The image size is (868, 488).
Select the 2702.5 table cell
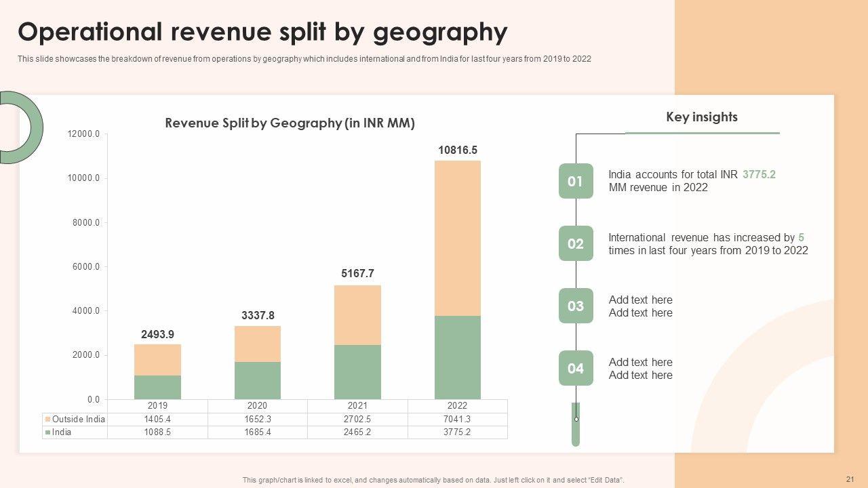(x=357, y=420)
